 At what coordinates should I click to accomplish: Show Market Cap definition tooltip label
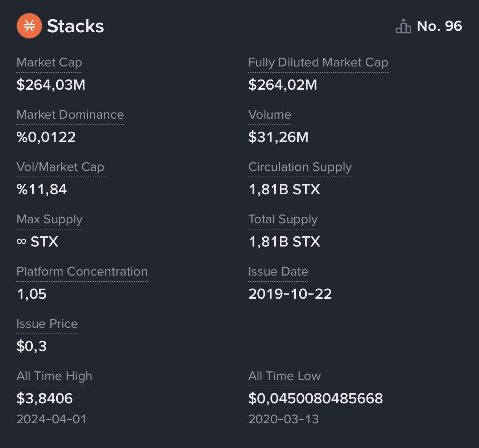tap(49, 62)
